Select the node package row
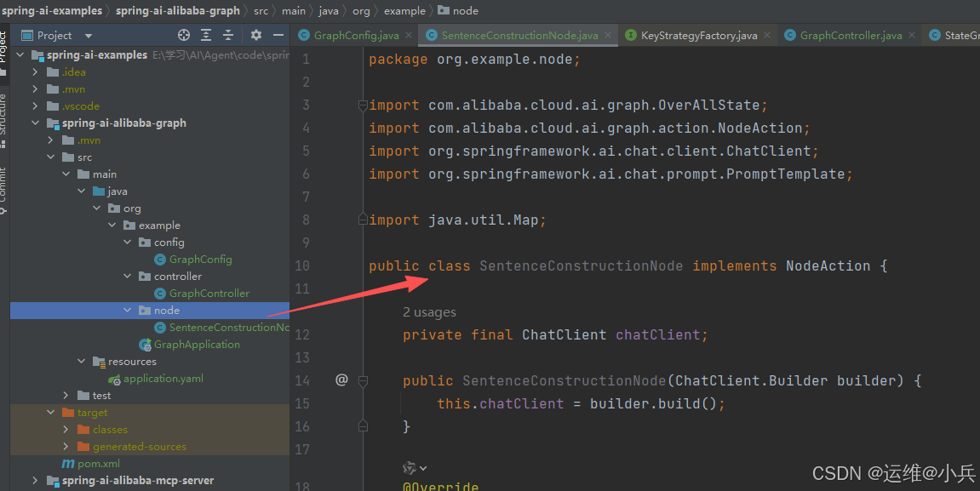The height and width of the screenshot is (491, 980). coord(149,311)
